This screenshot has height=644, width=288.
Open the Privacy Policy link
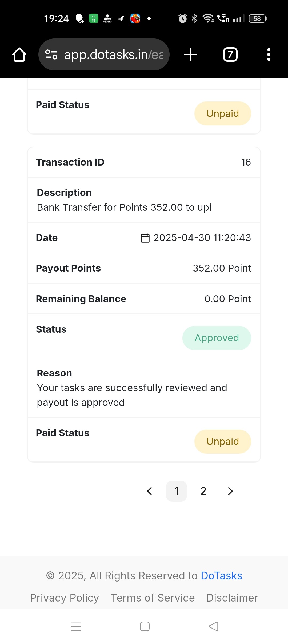coord(65,598)
